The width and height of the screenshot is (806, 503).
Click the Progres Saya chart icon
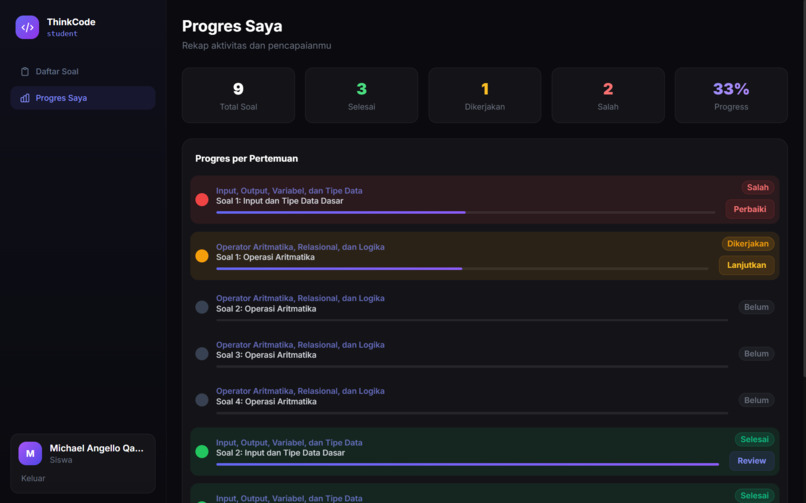pos(25,98)
